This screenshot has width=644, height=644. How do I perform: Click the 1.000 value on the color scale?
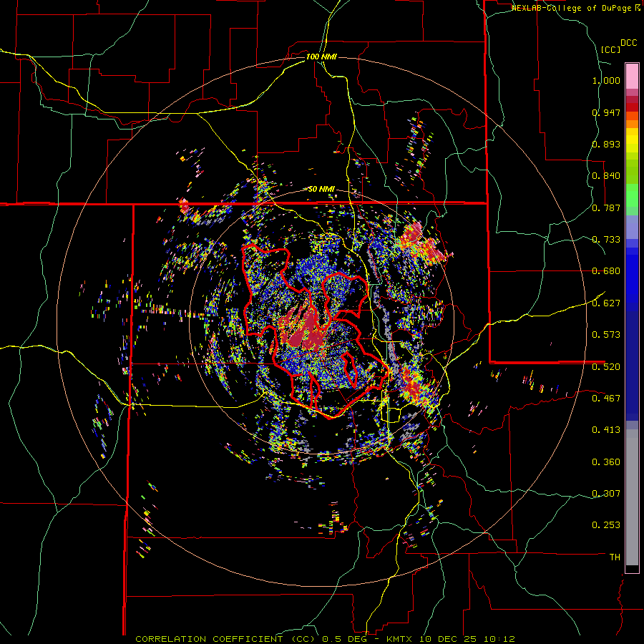pyautogui.click(x=606, y=80)
